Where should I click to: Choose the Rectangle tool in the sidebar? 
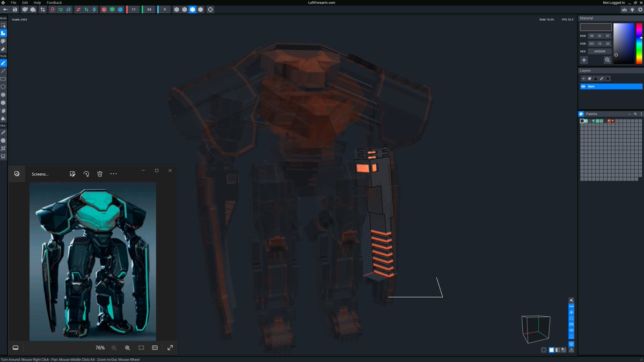pos(3,78)
